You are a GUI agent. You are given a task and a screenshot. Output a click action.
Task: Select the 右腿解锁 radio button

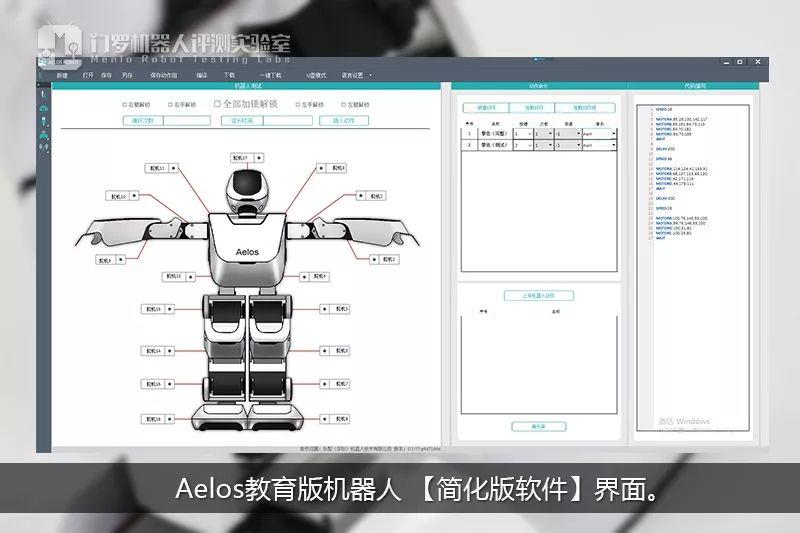pos(124,105)
